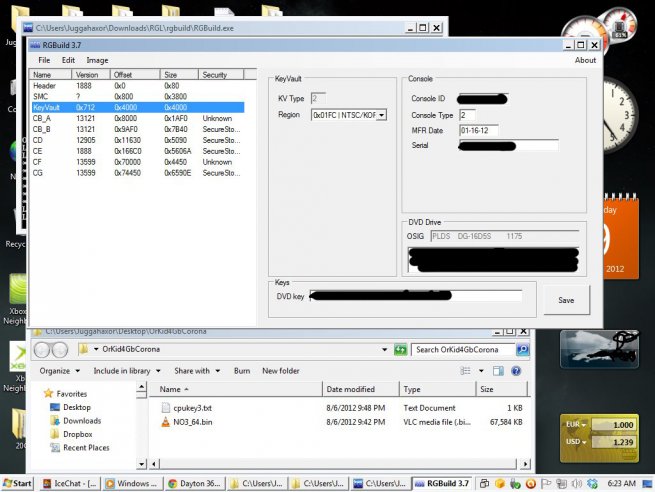This screenshot has height=492, width=655.
Task: Open the Include in library dropdown
Action: coord(127,370)
